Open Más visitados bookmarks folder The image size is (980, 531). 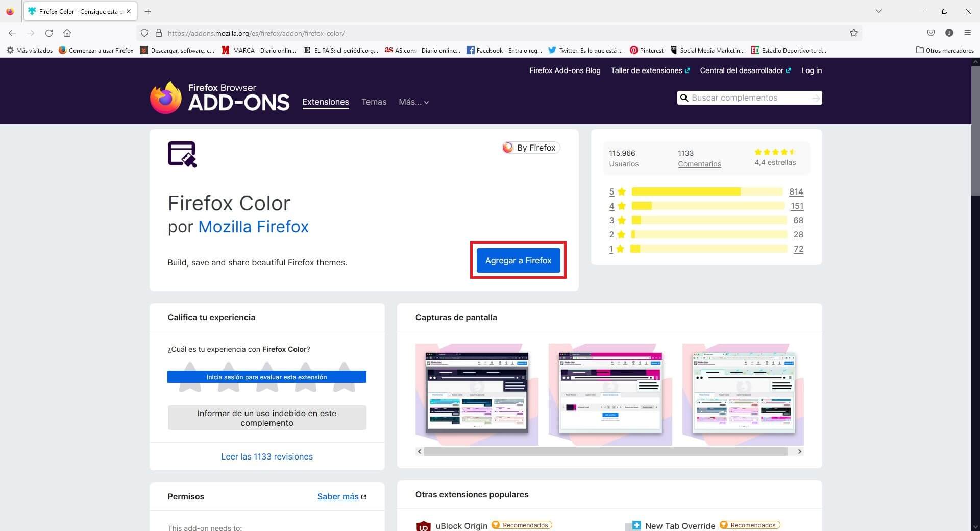coord(30,50)
